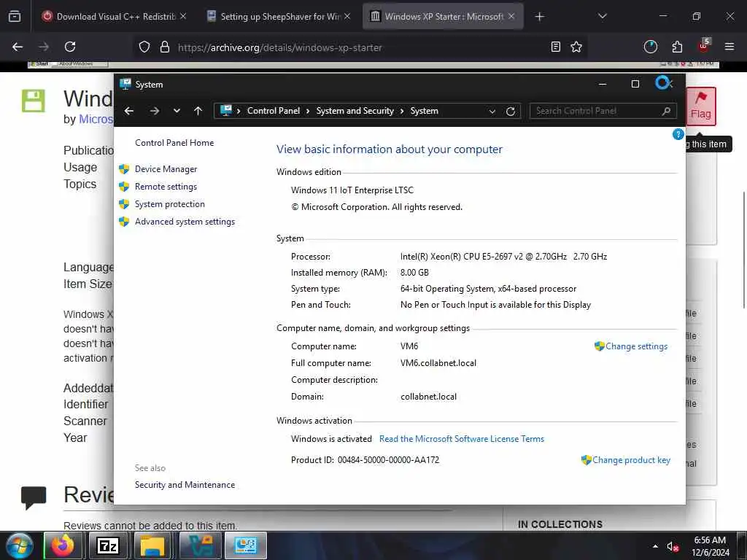Expand the address bar history dropdown
Screen dimensions: 747x560
point(492,112)
